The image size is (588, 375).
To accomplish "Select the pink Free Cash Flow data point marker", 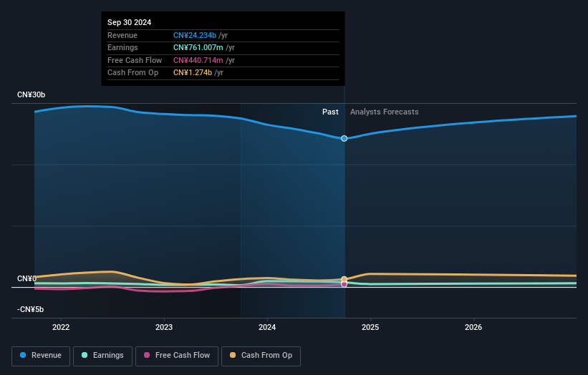I will 344,284.
